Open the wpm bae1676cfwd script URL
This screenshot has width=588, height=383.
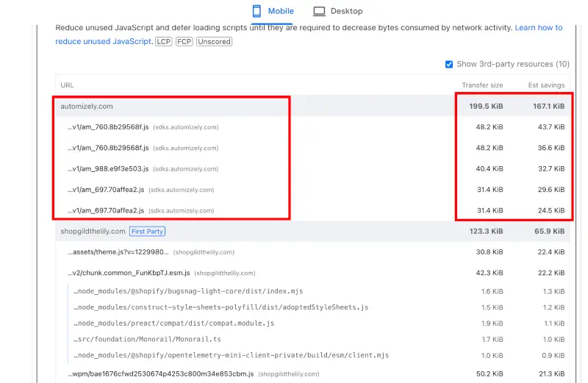pos(160,373)
